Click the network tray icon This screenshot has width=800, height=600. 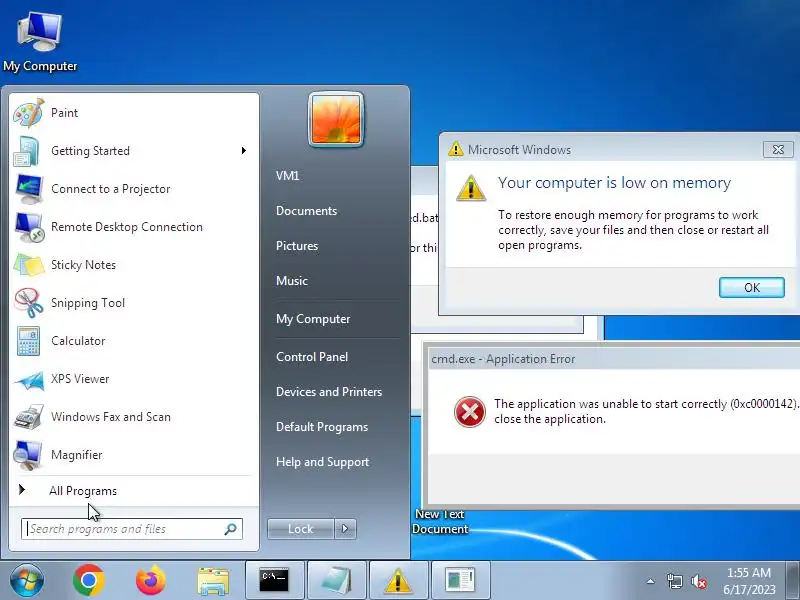[x=674, y=581]
